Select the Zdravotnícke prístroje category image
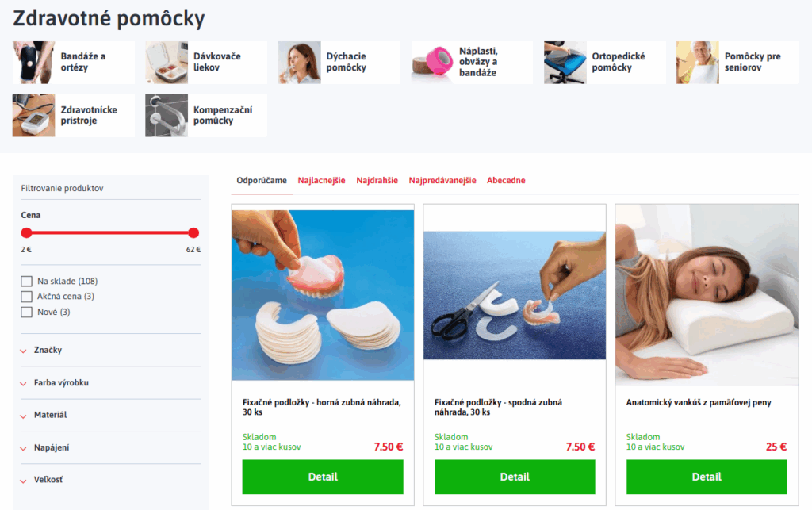The image size is (812, 510). pos(33,116)
